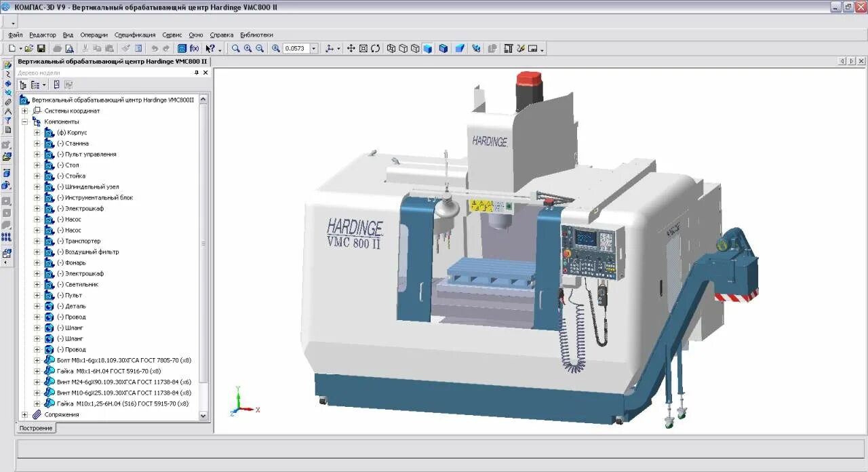
Task: Expand the (-) Транспортер component
Action: tap(37, 241)
